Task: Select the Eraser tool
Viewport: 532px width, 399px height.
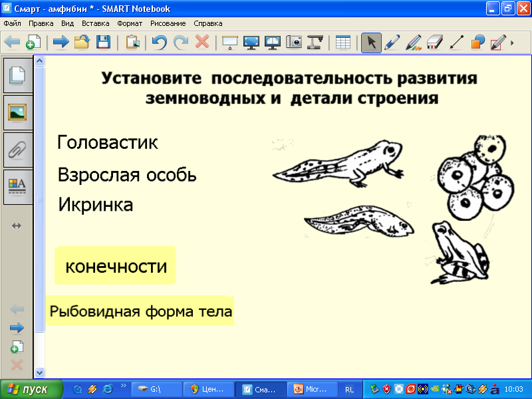Action: 435,43
